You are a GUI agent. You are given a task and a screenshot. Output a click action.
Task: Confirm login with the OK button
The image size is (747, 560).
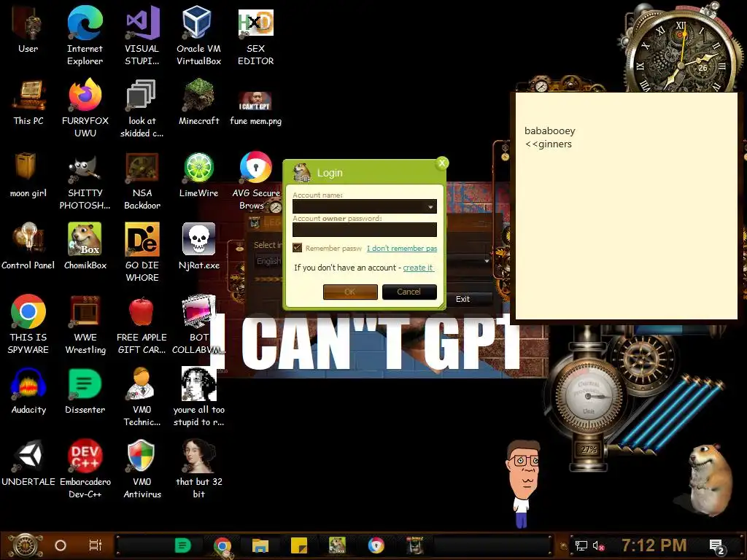350,292
